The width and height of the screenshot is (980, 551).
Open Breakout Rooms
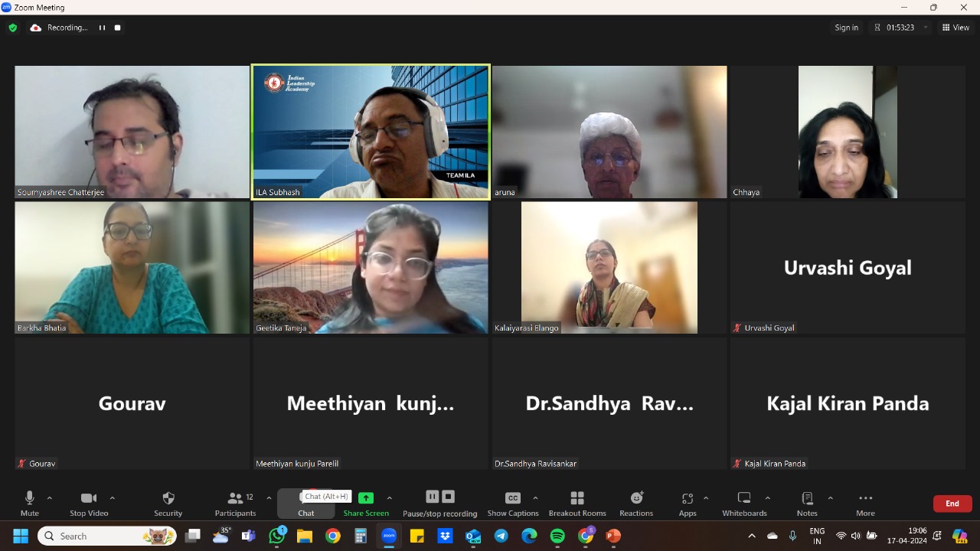click(577, 499)
